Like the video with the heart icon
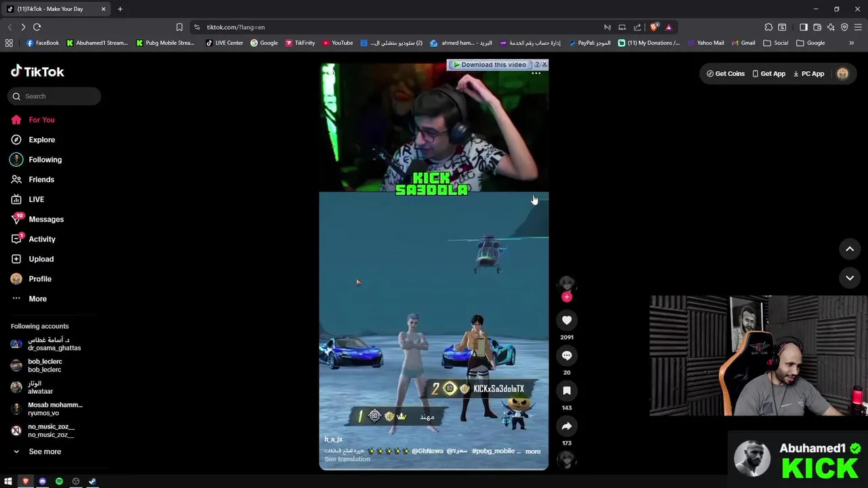This screenshot has width=868, height=488. point(567,320)
